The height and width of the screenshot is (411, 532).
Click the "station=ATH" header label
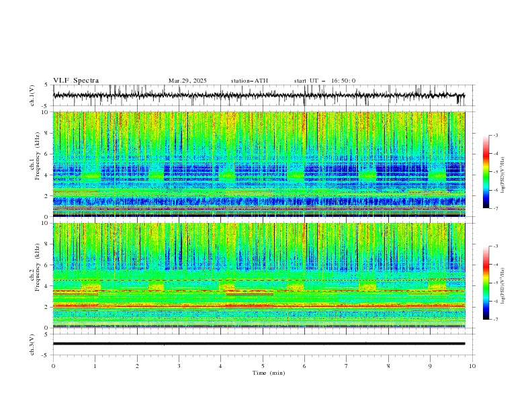tap(249, 81)
